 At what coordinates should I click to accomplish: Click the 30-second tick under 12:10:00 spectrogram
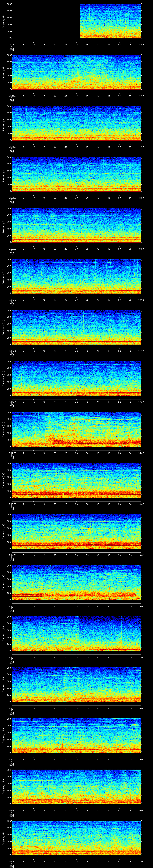tap(77, 351)
